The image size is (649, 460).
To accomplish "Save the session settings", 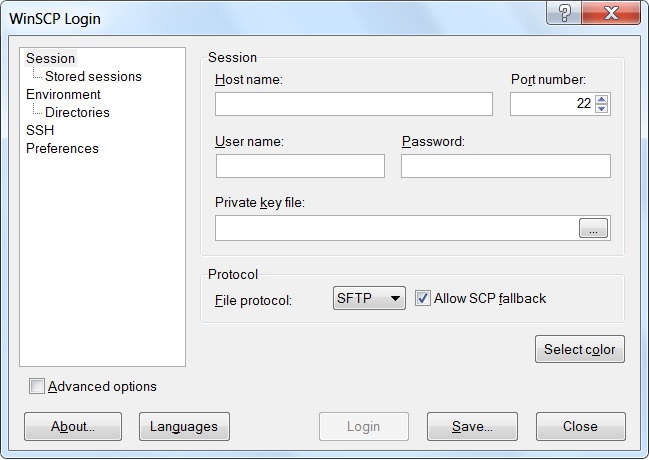I will [472, 426].
